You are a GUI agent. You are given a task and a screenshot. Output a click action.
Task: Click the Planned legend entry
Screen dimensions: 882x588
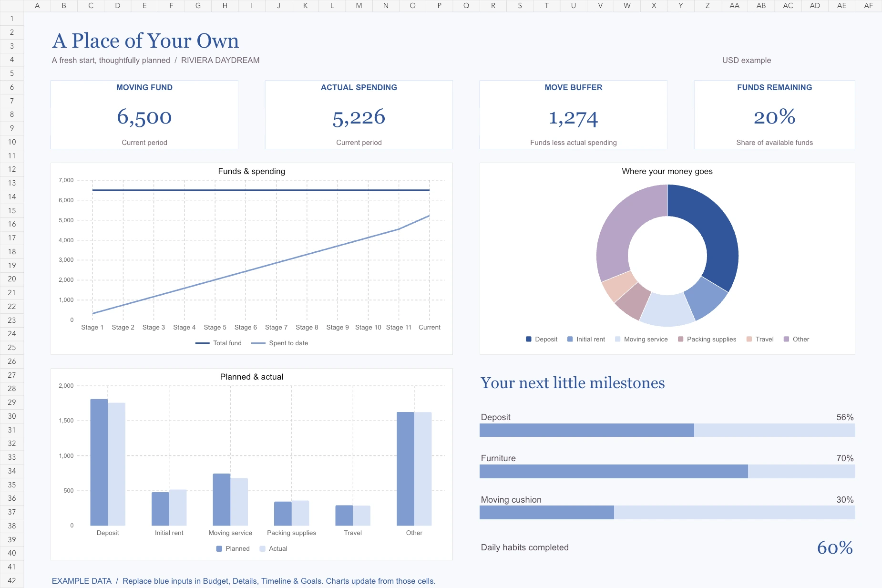click(x=233, y=548)
